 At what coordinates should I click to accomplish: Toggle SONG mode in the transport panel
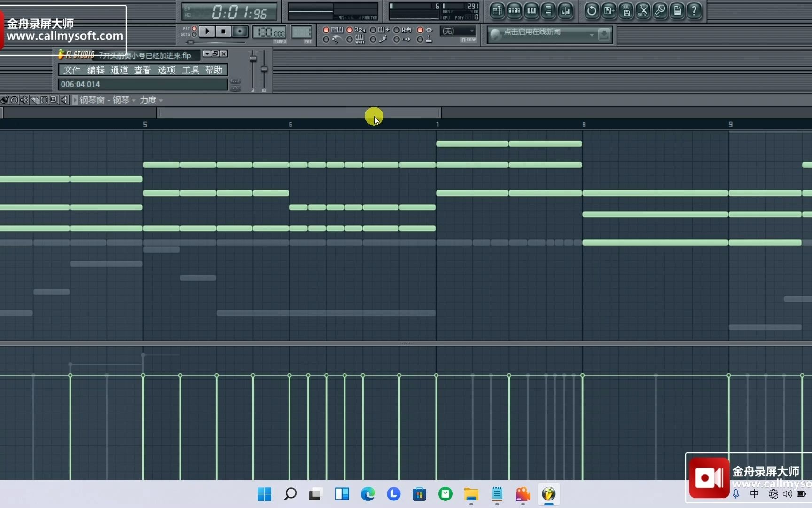(195, 34)
